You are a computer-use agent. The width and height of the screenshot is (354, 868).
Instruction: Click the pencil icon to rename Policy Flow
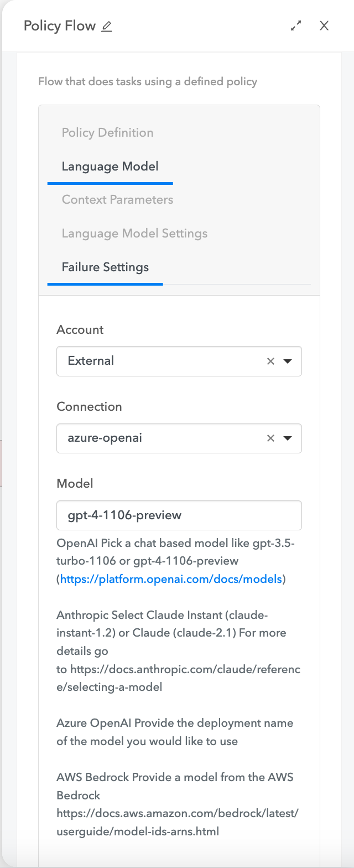coord(107,26)
